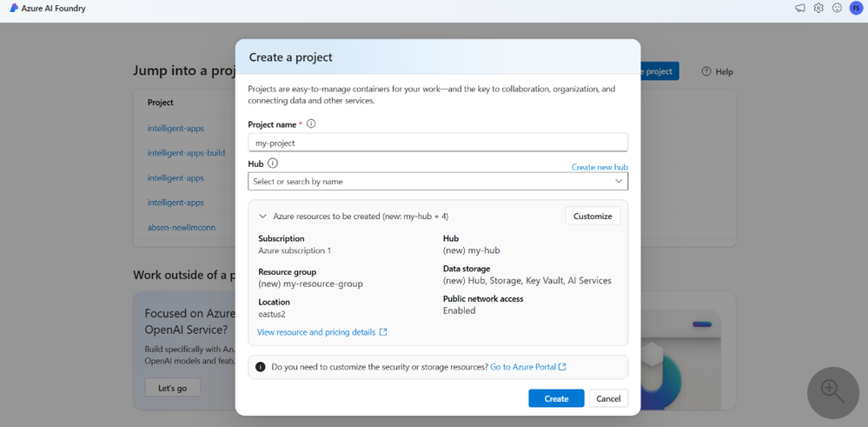Open the announcements megaphone icon
The height and width of the screenshot is (427, 868).
point(800,9)
